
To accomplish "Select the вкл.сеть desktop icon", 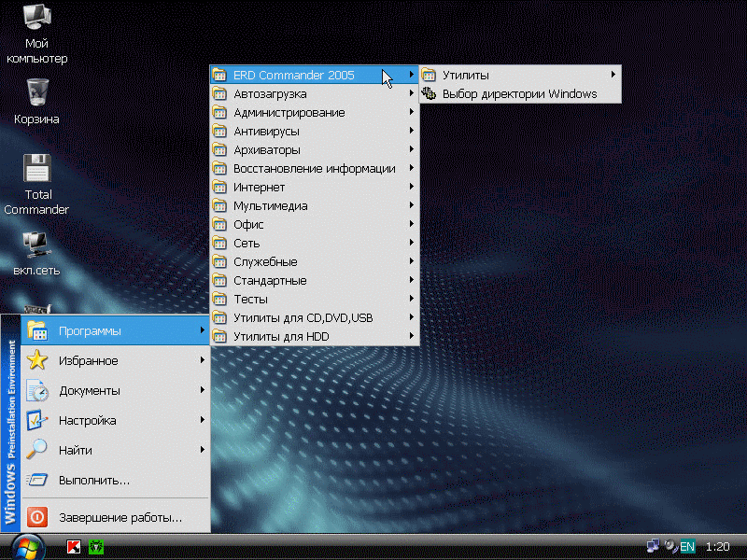I will [x=36, y=245].
